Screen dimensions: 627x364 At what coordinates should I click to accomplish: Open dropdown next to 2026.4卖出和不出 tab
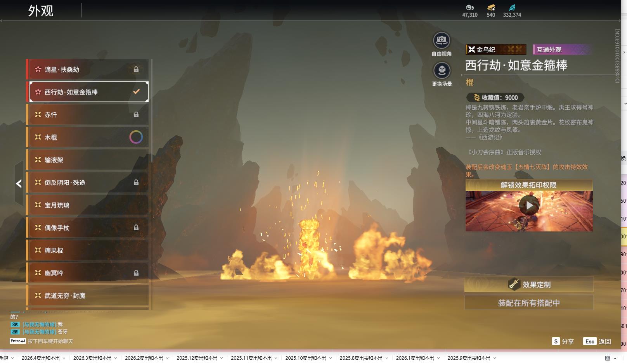(64, 358)
